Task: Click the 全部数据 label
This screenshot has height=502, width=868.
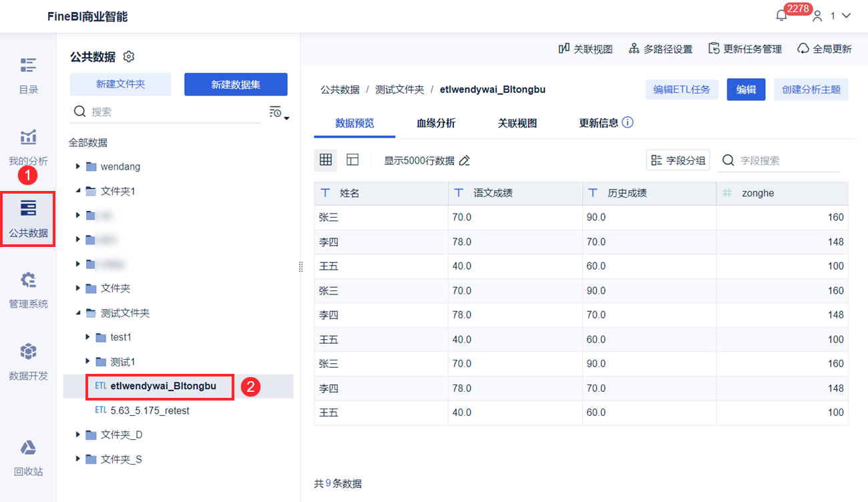Action: (88, 142)
